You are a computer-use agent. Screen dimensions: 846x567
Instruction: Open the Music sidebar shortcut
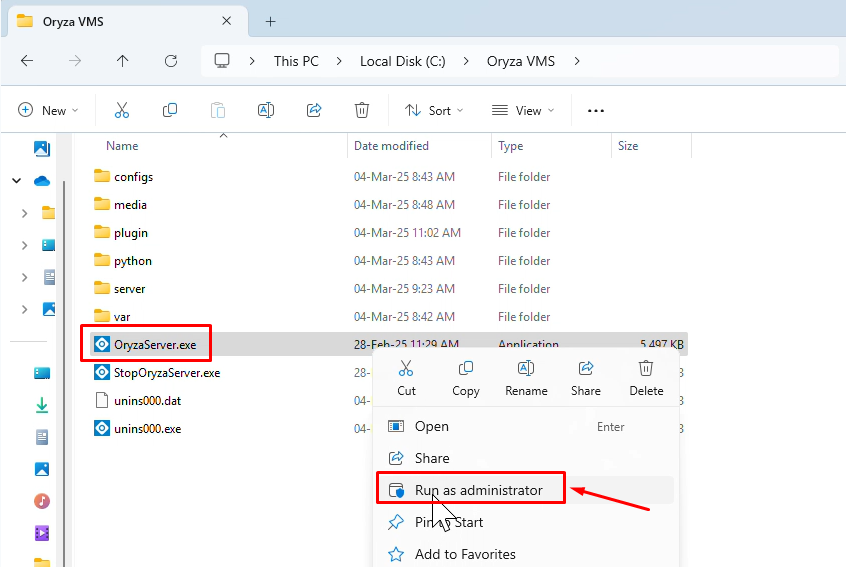coord(42,501)
